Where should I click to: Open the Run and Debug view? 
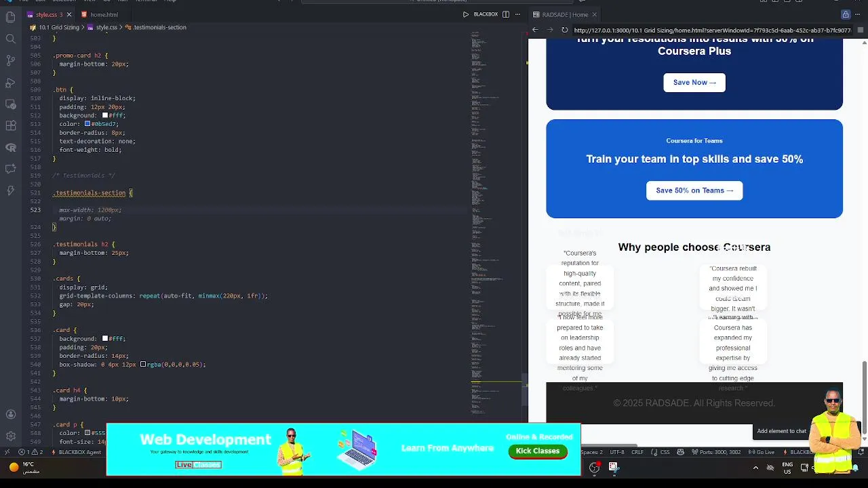coord(10,82)
